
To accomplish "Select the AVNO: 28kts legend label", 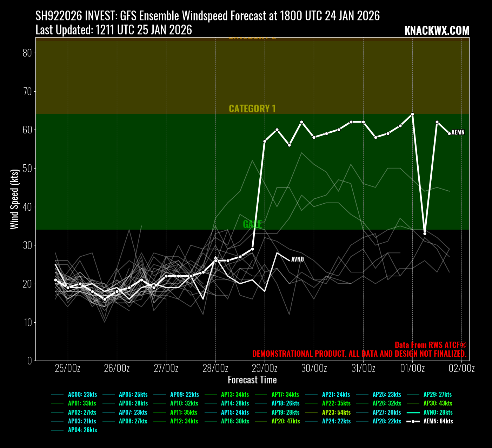I will (438, 412).
